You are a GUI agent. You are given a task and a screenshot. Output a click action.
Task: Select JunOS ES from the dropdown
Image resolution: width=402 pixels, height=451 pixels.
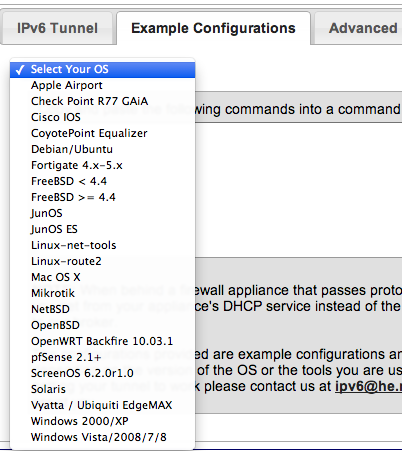coord(102,229)
